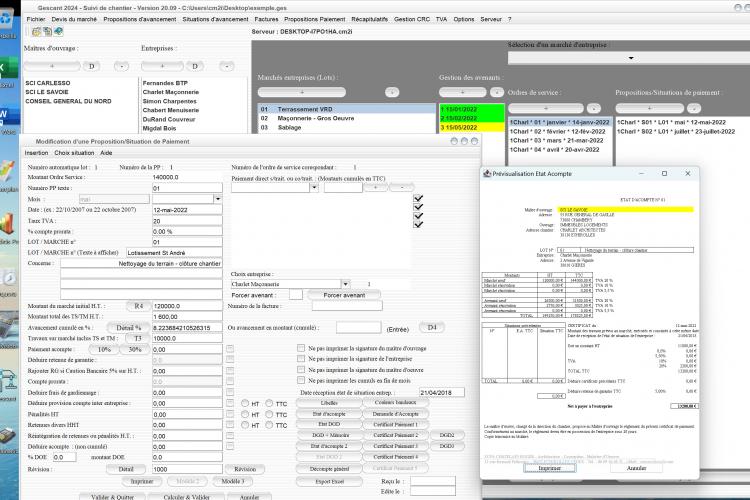Click the Détail % button

pyautogui.click(x=128, y=328)
